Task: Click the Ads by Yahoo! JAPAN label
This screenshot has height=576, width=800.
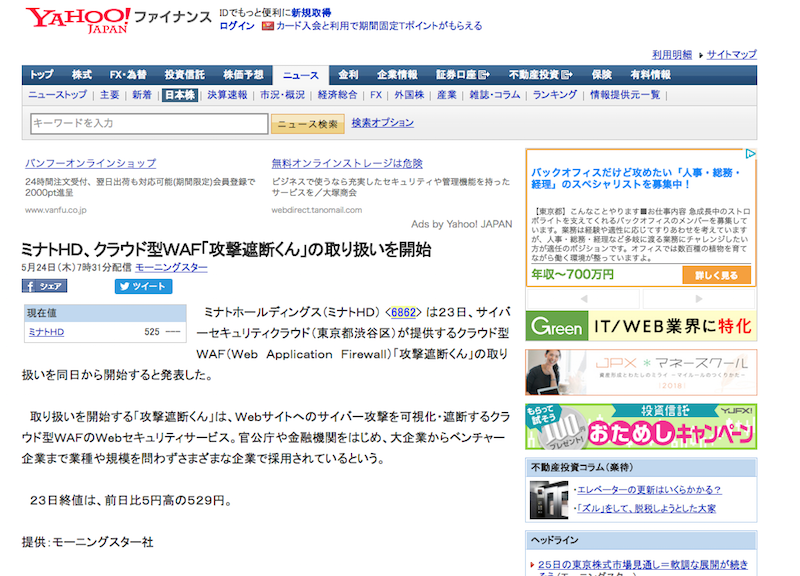Action: click(462, 224)
